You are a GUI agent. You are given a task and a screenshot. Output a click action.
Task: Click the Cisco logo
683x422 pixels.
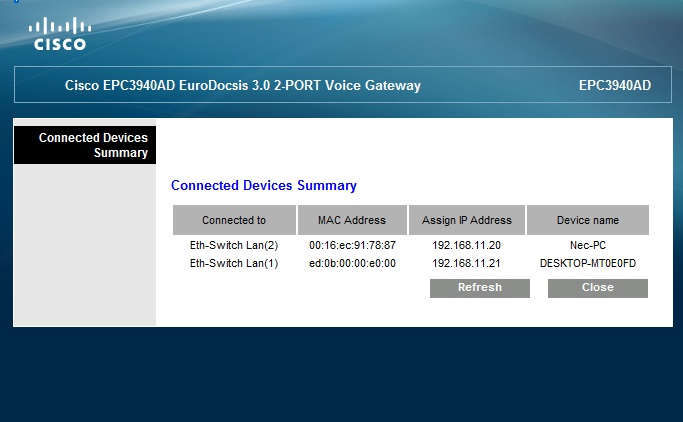pyautogui.click(x=60, y=33)
